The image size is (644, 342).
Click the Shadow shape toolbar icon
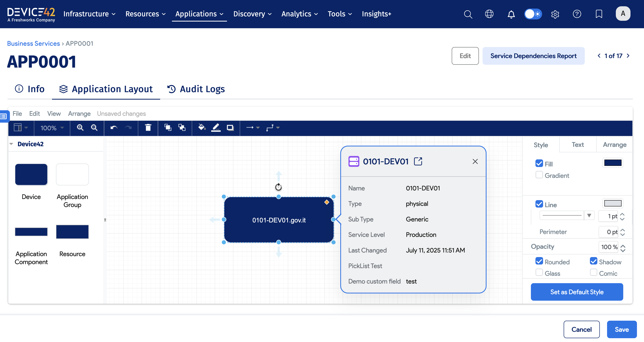[230, 128]
